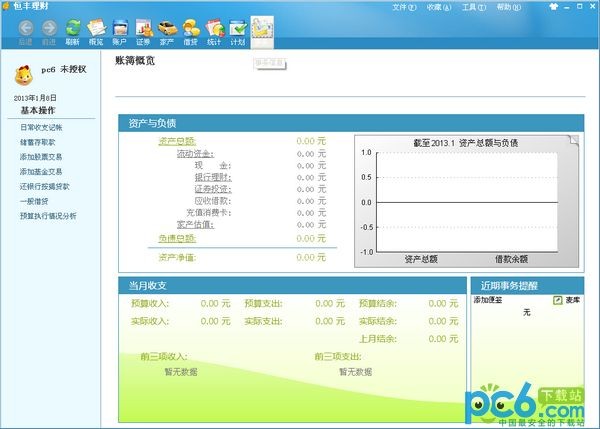Viewport: 600px width, 429px height.
Task: Open the 统计 statistics chart icon
Action: (x=215, y=28)
